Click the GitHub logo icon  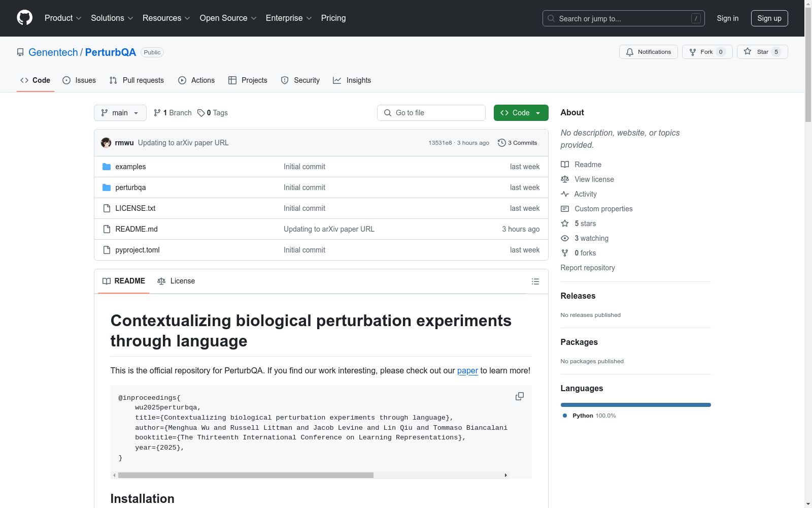[x=24, y=18]
